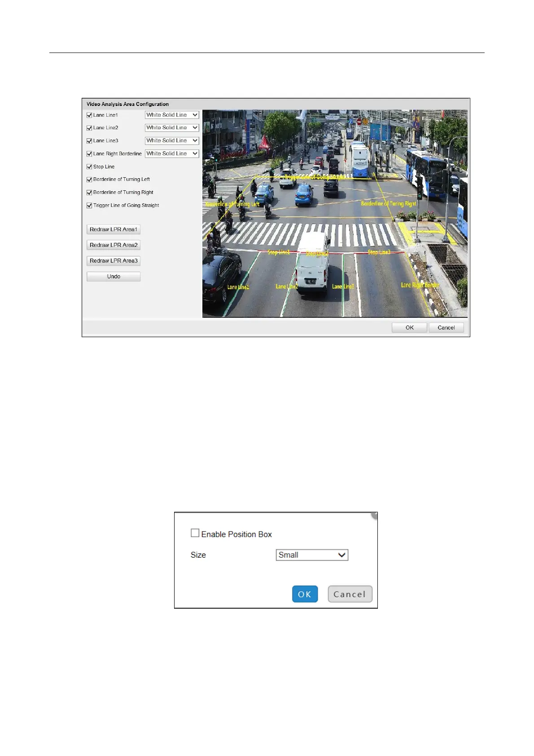534x756 pixels.
Task: Toggle Borderline of Turning Left checkbox
Action: (x=89, y=180)
